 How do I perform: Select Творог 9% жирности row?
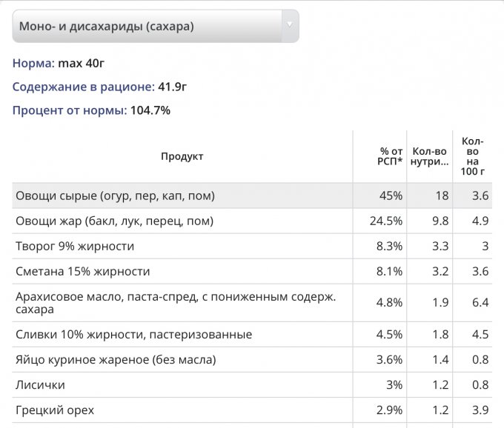coord(75,246)
